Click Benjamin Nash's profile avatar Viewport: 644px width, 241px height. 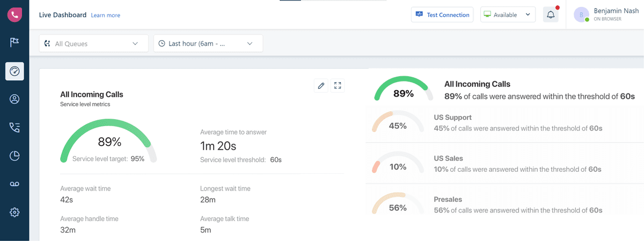coord(581,15)
